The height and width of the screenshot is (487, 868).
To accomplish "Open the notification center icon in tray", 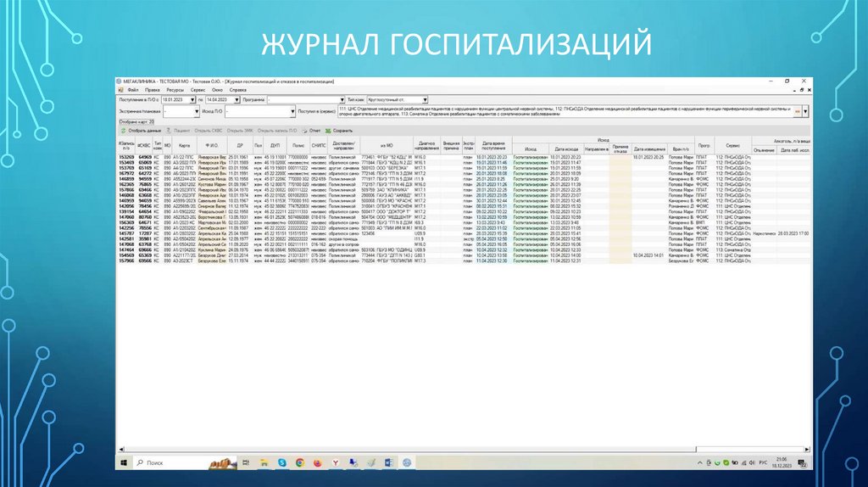I will click(802, 462).
